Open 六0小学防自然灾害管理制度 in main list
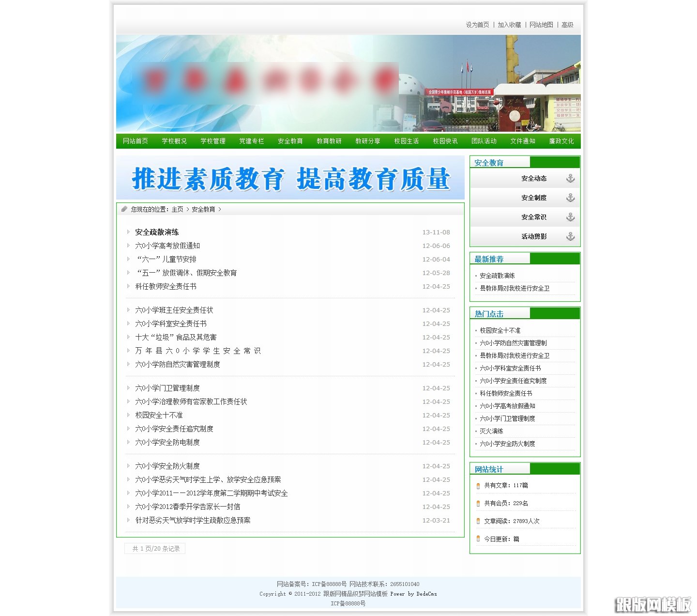 [x=178, y=364]
